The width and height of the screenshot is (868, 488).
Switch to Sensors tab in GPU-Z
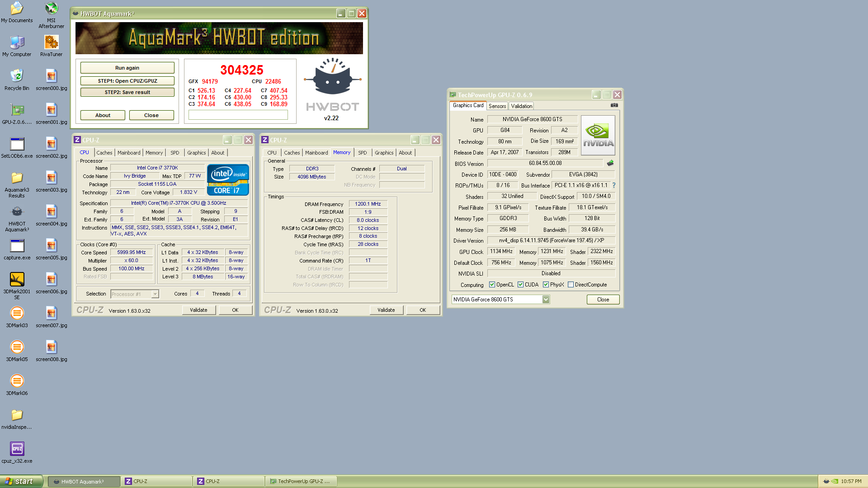[497, 106]
